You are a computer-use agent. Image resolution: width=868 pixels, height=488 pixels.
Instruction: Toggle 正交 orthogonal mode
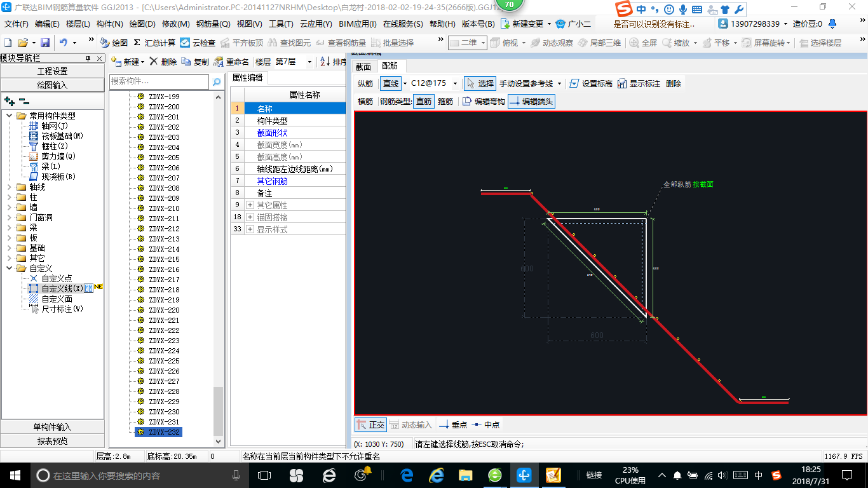(371, 424)
